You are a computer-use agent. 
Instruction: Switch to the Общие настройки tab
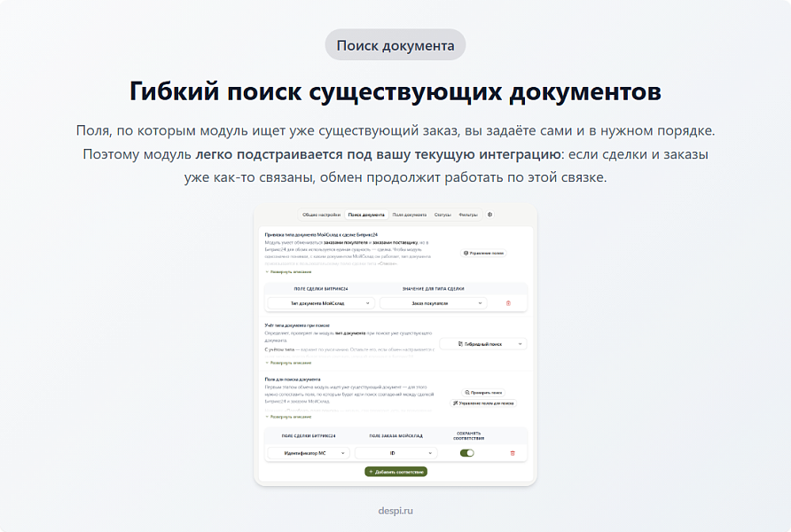click(x=321, y=215)
